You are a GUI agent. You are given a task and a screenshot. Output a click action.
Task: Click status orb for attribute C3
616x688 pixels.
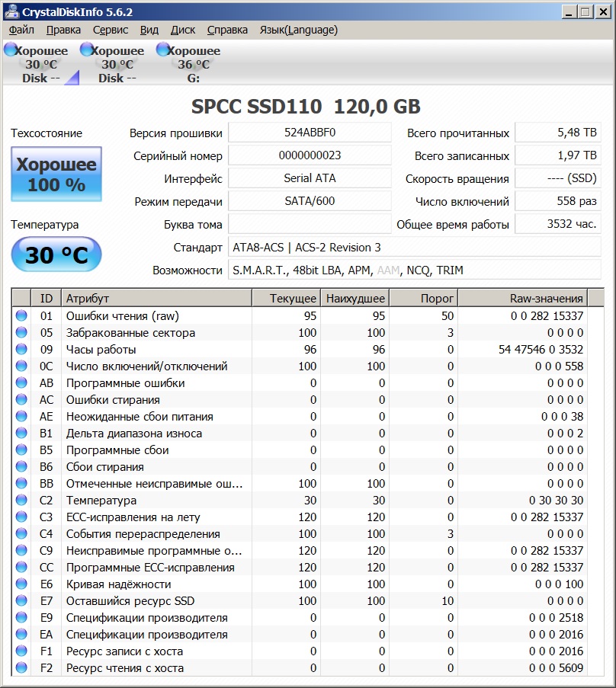21,517
